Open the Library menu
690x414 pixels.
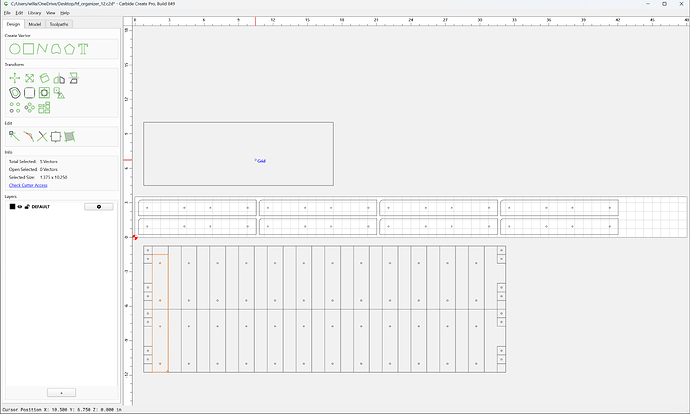34,13
